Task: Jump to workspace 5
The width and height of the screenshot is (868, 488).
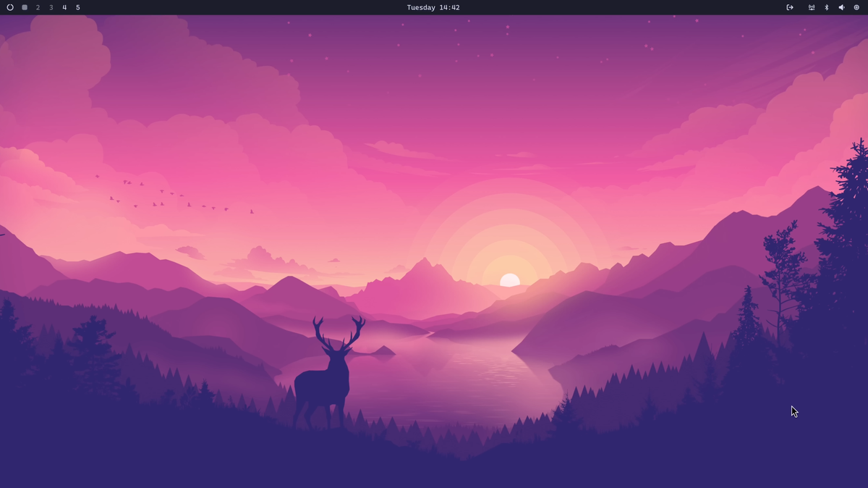Action: pos(78,7)
